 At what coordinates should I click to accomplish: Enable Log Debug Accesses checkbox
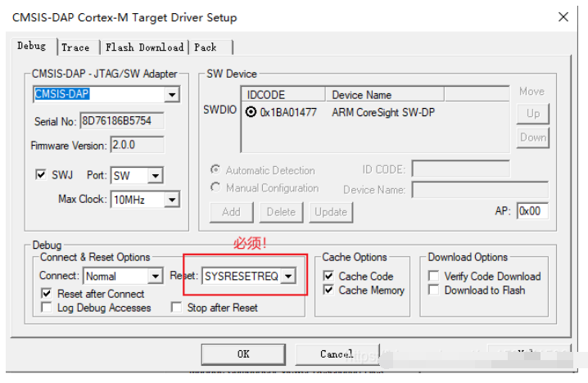[47, 308]
